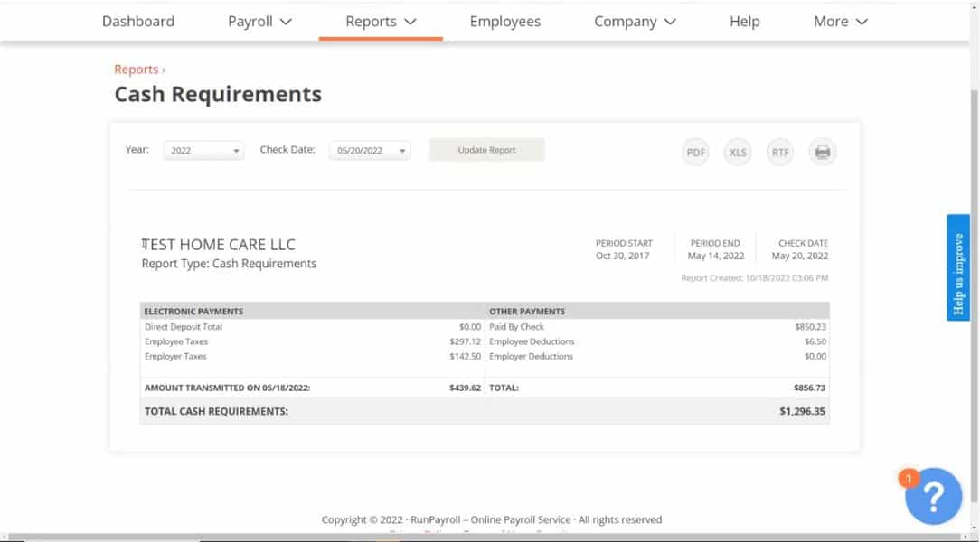Expand the Reports navigation dropdown
Viewport: 980px width, 542px height.
click(380, 21)
